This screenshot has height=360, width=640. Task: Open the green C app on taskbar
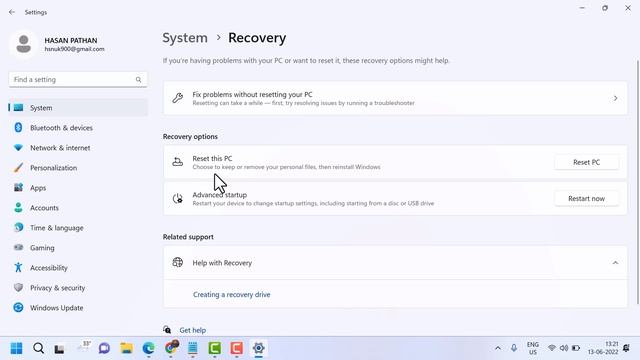pos(215,348)
